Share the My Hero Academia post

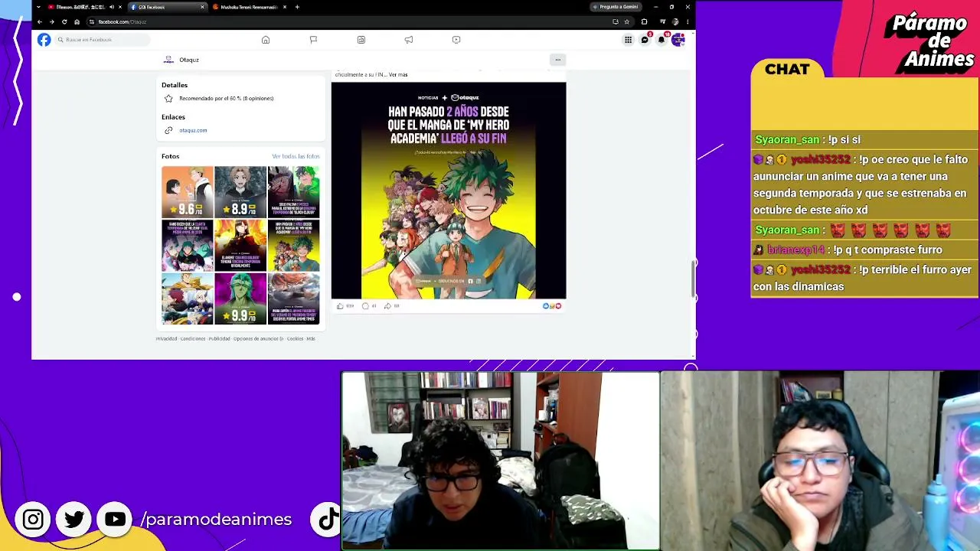(x=387, y=306)
